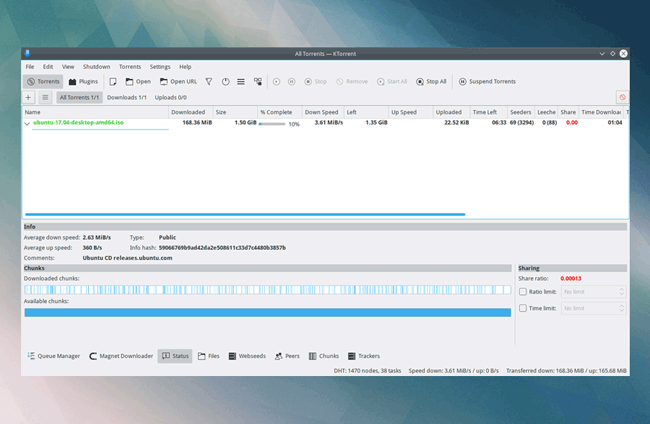Click Open URL in the toolbar
This screenshot has height=424, width=650.
pos(177,81)
